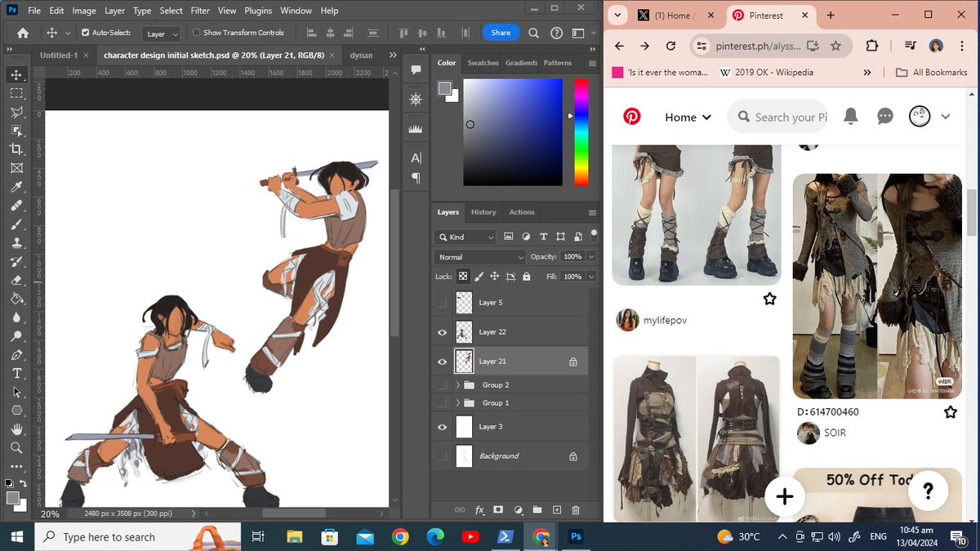Select the Horizontal Type tool
This screenshot has height=551, width=980.
tap(16, 374)
